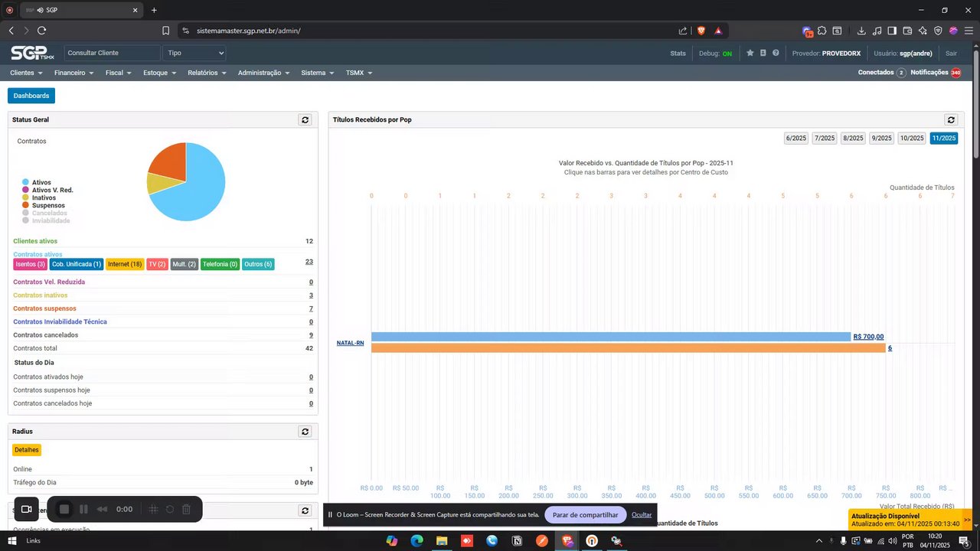Toggle the Ativos legend entry
Viewport: 980px width, 551px height.
pyautogui.click(x=37, y=182)
